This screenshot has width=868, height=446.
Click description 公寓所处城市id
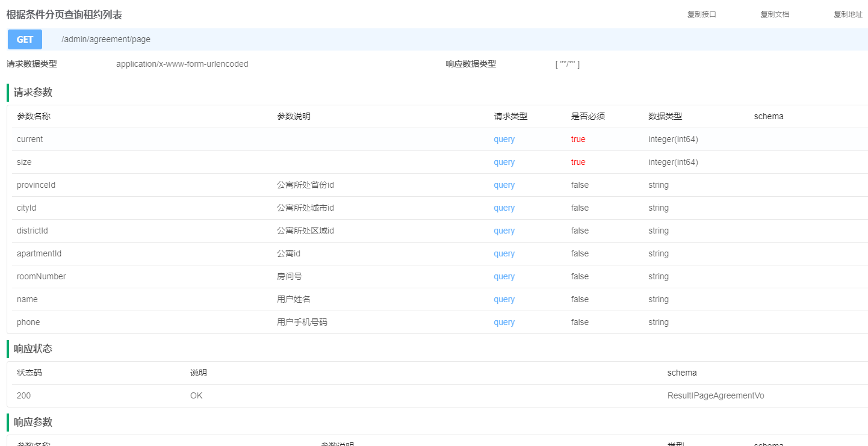coord(305,208)
